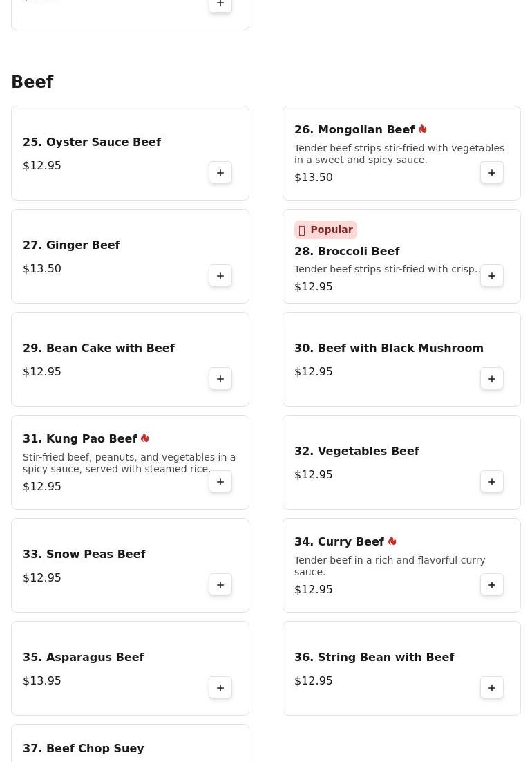Image resolution: width=532 pixels, height=762 pixels.
Task: Add Vegetables Beef with plus icon
Action: click(x=492, y=481)
